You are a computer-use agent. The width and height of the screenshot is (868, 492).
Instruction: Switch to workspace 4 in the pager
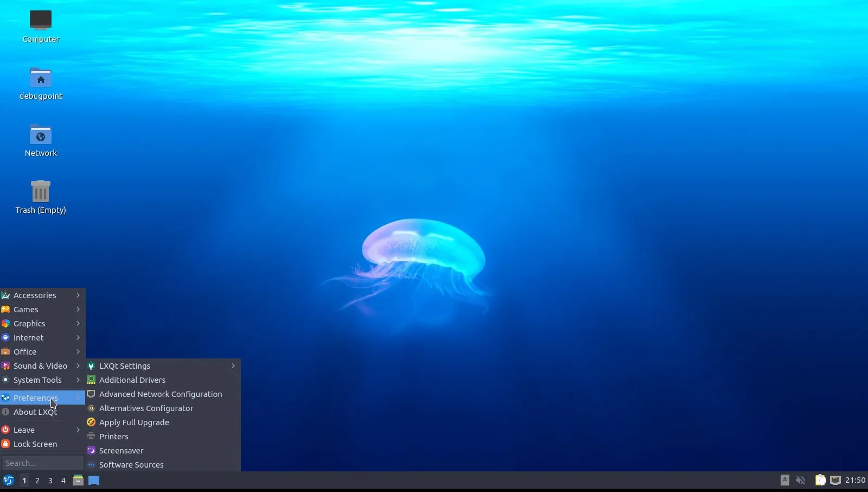coord(63,481)
